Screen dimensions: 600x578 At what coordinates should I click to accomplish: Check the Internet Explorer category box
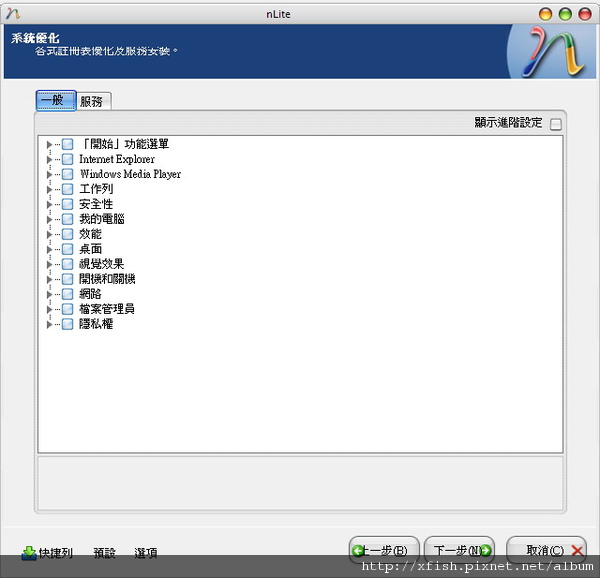pos(67,159)
